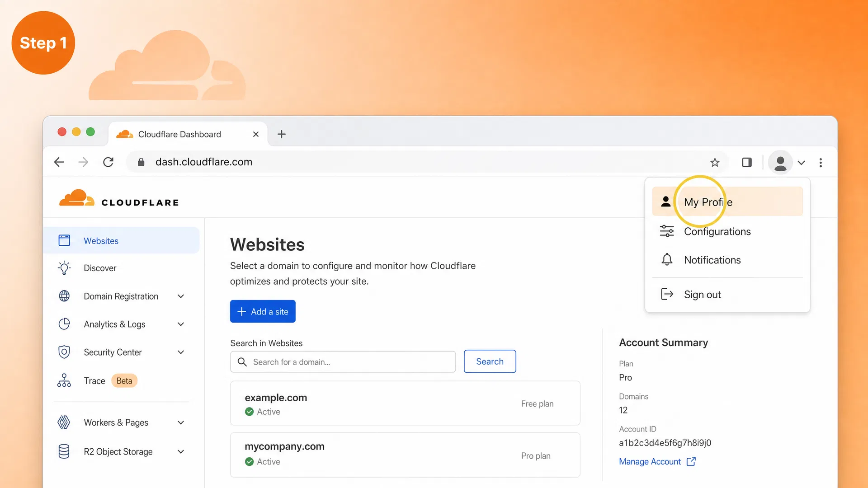Toggle the account dropdown chevron in toolbar
Viewport: 868px width, 488px height.
(801, 163)
